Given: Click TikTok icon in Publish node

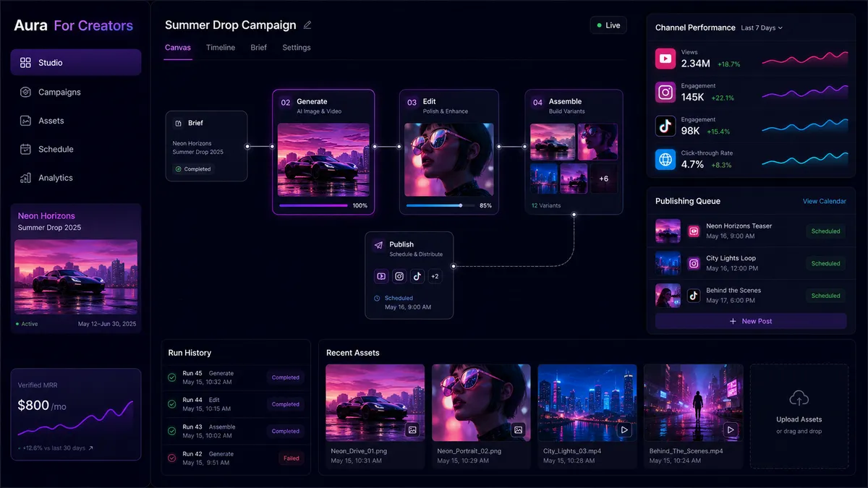Looking at the screenshot, I should [x=417, y=276].
